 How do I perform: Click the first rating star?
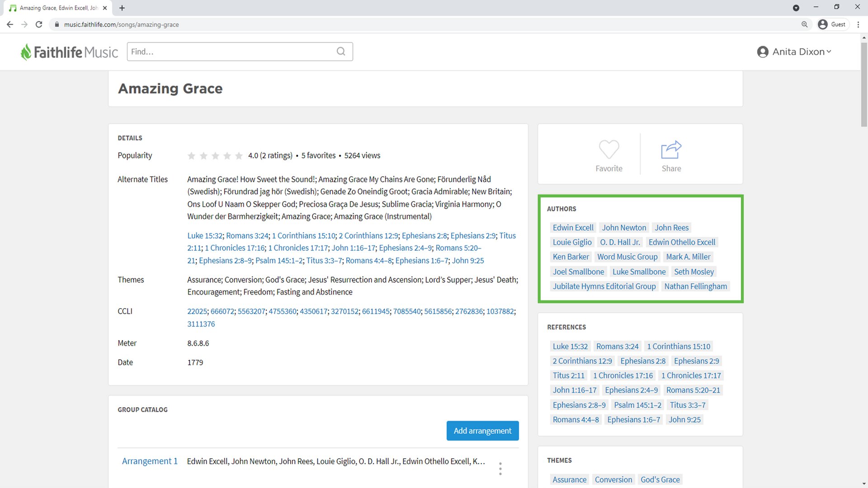click(x=191, y=155)
